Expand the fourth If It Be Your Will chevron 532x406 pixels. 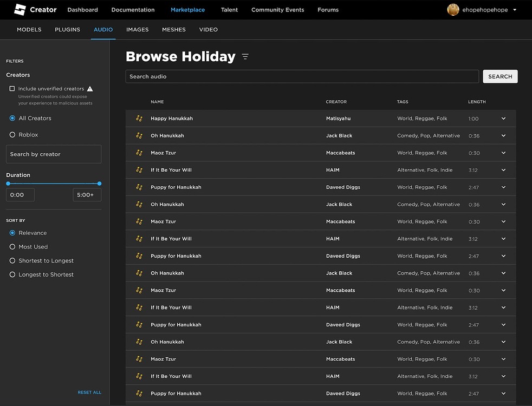coord(503,376)
